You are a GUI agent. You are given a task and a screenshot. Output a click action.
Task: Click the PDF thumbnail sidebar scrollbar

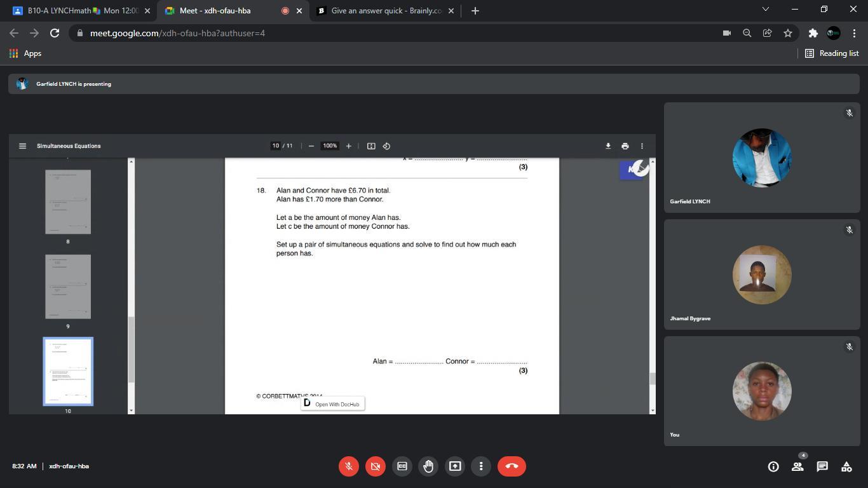tap(132, 349)
